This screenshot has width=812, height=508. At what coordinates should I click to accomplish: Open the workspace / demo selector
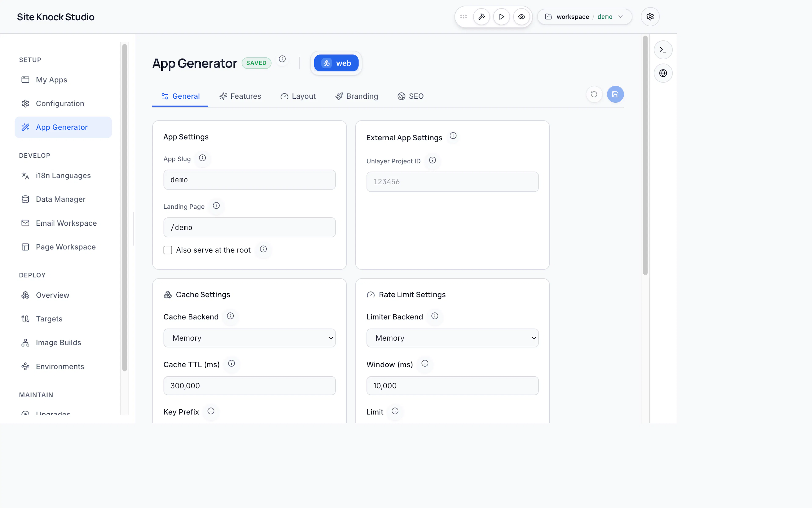(x=584, y=17)
